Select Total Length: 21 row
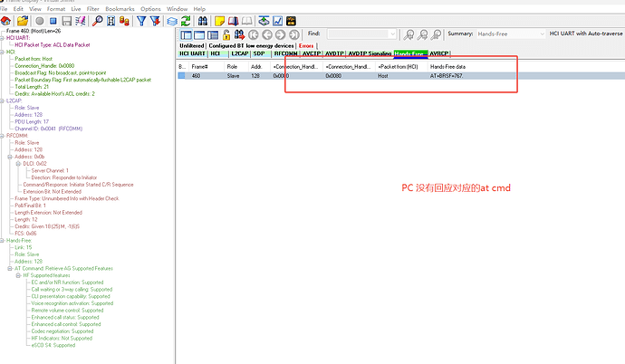 [32, 87]
